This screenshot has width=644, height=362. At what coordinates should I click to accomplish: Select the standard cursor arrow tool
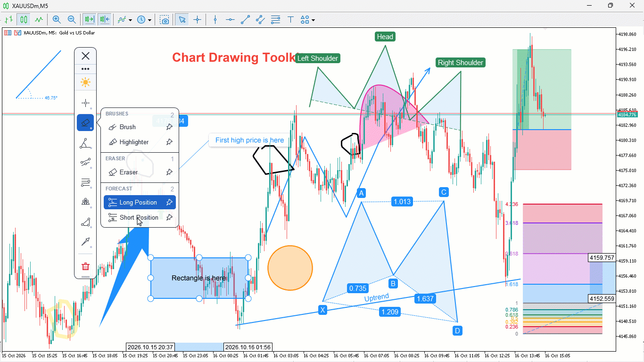[x=182, y=20]
